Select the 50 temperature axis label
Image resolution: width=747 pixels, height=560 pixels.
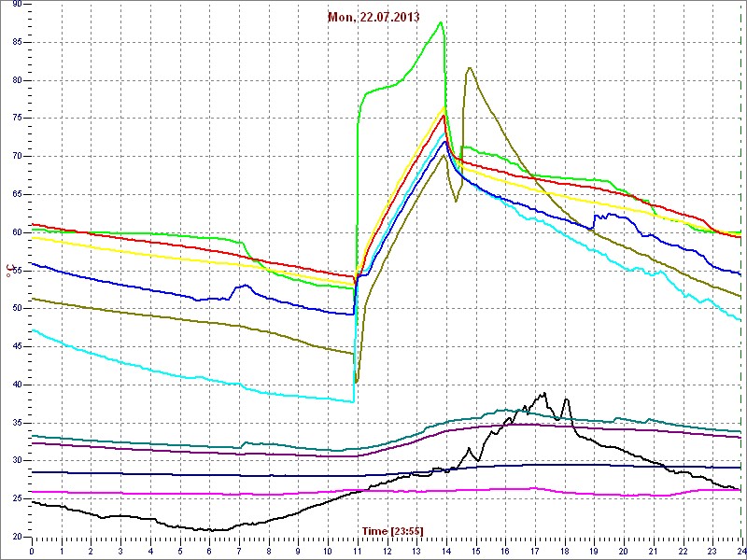click(17, 309)
